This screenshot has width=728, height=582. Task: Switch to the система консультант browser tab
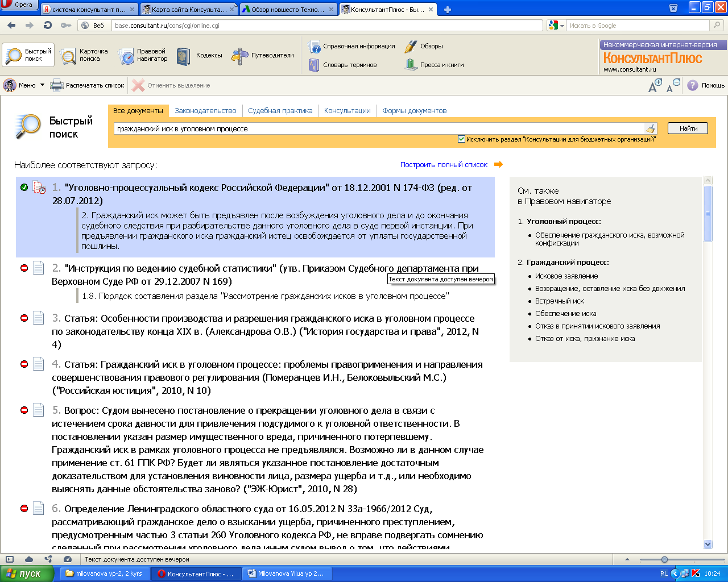pyautogui.click(x=89, y=10)
